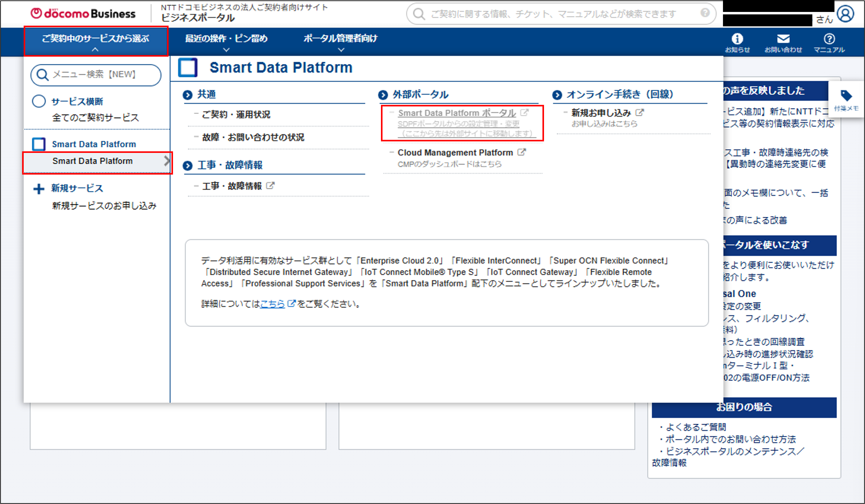The width and height of the screenshot is (865, 504).
Task: Click the サービス横断 circle icon
Action: click(38, 101)
